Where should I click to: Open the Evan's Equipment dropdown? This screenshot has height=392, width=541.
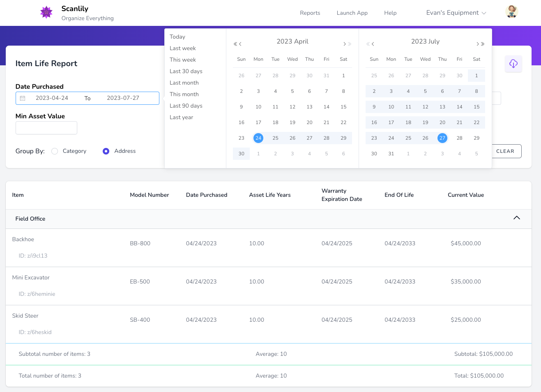point(456,13)
